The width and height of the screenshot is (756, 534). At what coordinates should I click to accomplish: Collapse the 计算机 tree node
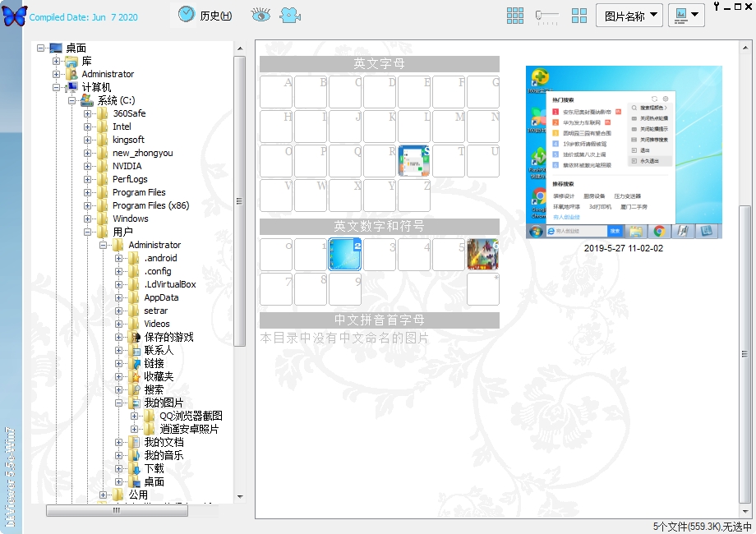click(x=57, y=87)
